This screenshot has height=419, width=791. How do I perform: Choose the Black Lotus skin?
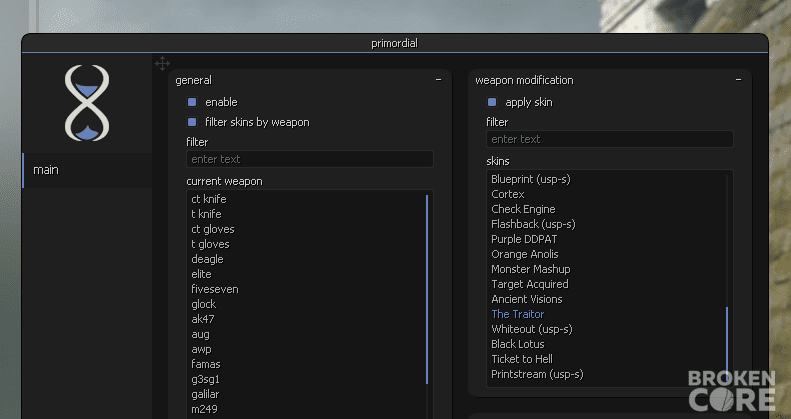point(518,344)
